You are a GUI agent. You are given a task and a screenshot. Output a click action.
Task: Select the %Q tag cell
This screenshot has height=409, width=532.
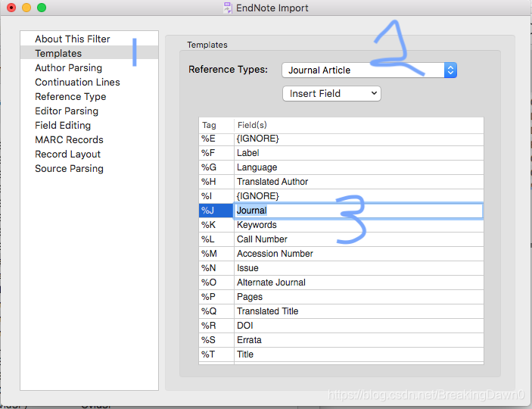[216, 311]
